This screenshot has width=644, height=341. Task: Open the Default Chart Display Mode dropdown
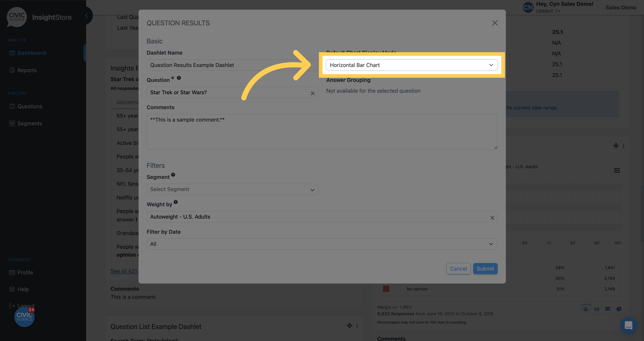(412, 65)
